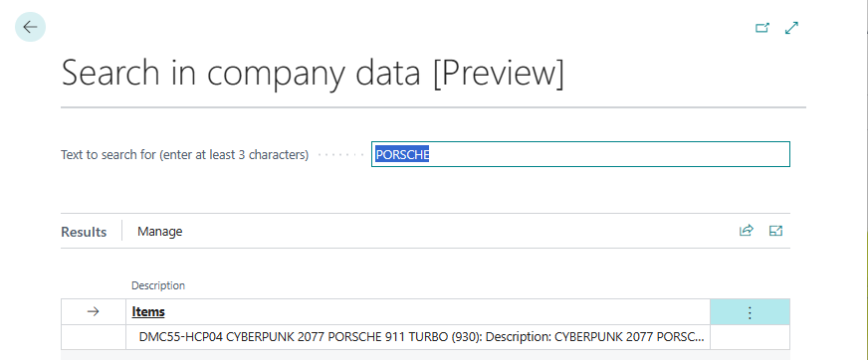Image resolution: width=868 pixels, height=360 pixels.
Task: Select the Results heading
Action: 84,232
